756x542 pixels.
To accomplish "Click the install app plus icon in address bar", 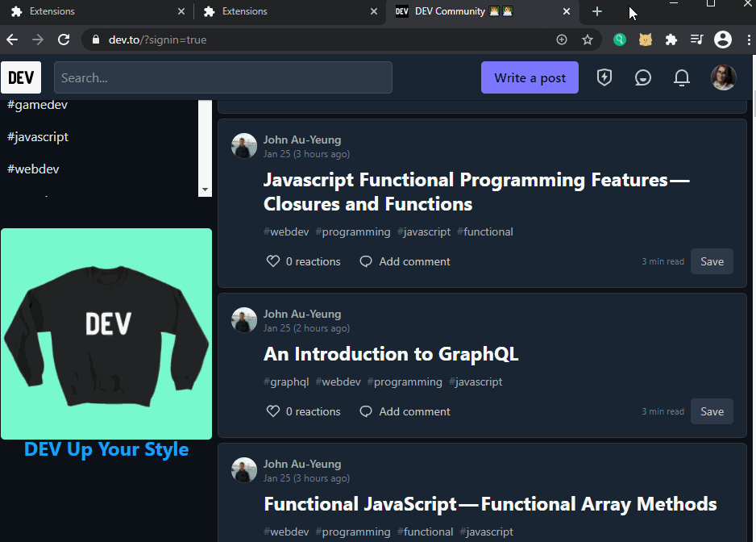I will point(562,40).
